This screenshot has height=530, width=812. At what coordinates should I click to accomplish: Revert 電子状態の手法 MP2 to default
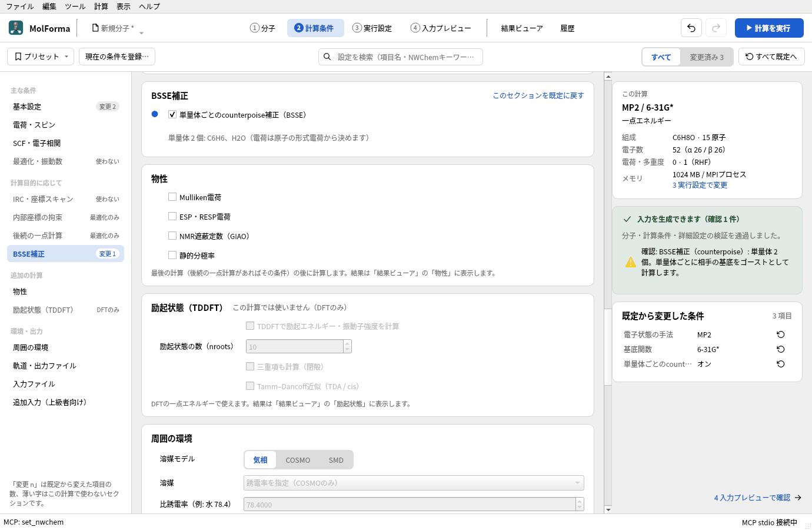781,334
